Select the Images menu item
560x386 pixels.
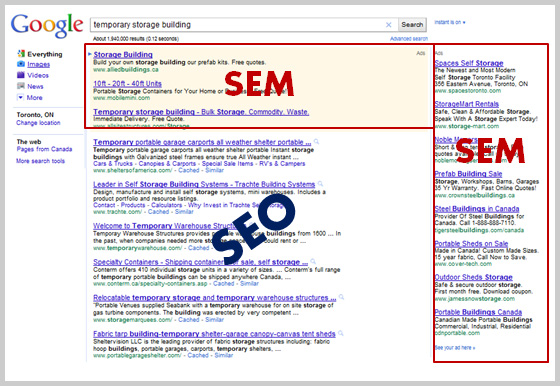(39, 64)
